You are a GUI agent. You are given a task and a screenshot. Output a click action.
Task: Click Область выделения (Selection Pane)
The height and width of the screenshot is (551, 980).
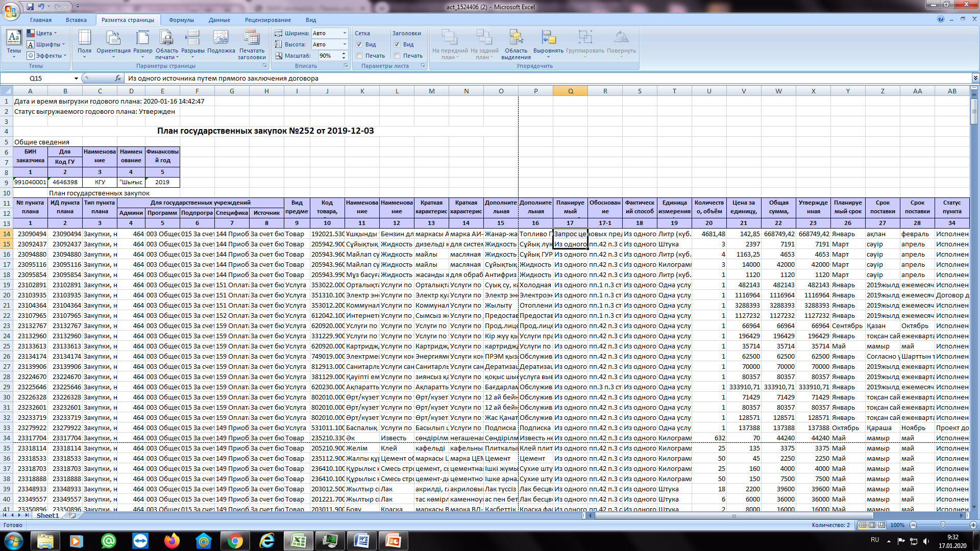516,44
